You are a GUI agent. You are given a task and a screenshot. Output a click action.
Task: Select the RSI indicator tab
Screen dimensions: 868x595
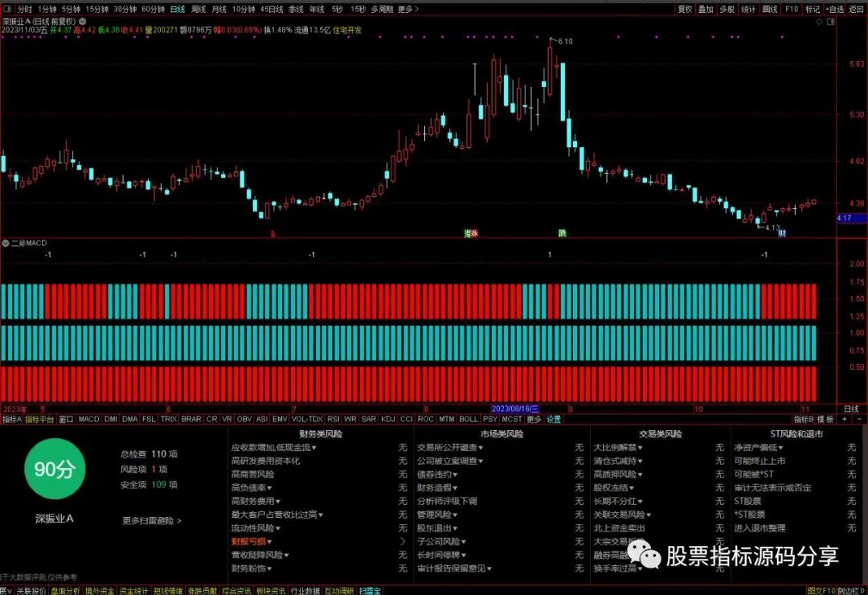[x=334, y=420]
